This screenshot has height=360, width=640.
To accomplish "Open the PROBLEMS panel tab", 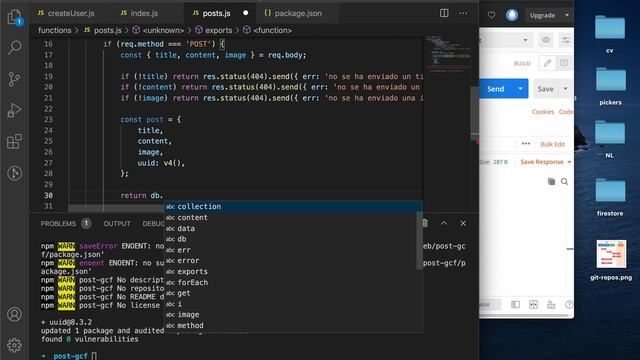I will pyautogui.click(x=58, y=224).
